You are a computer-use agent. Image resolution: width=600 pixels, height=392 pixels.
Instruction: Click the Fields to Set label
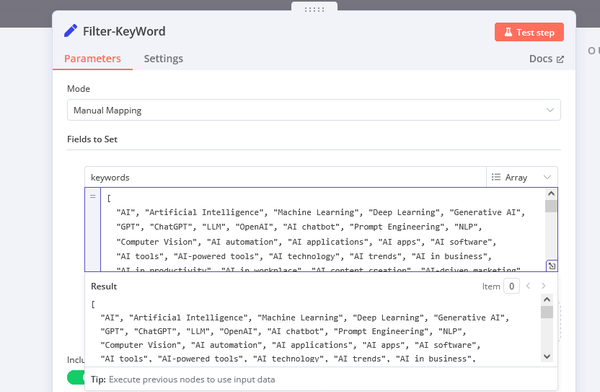(x=92, y=139)
